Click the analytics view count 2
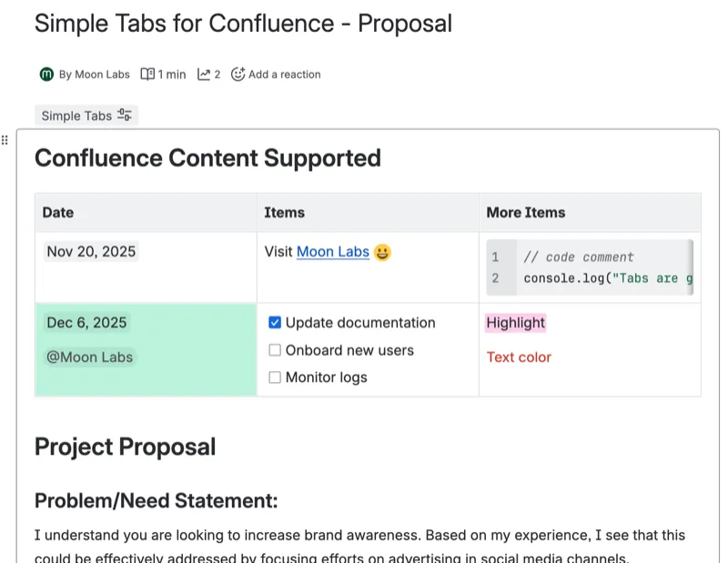The height and width of the screenshot is (563, 728). [x=217, y=75]
